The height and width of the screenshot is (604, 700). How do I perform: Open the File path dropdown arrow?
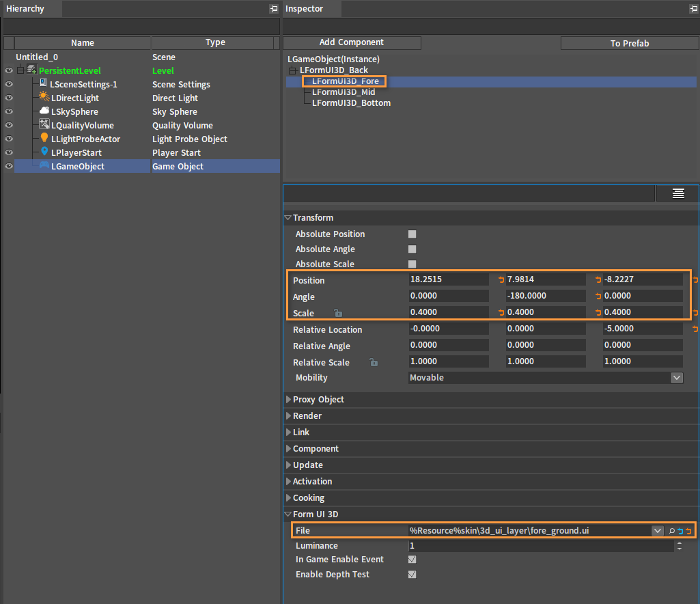click(x=657, y=531)
